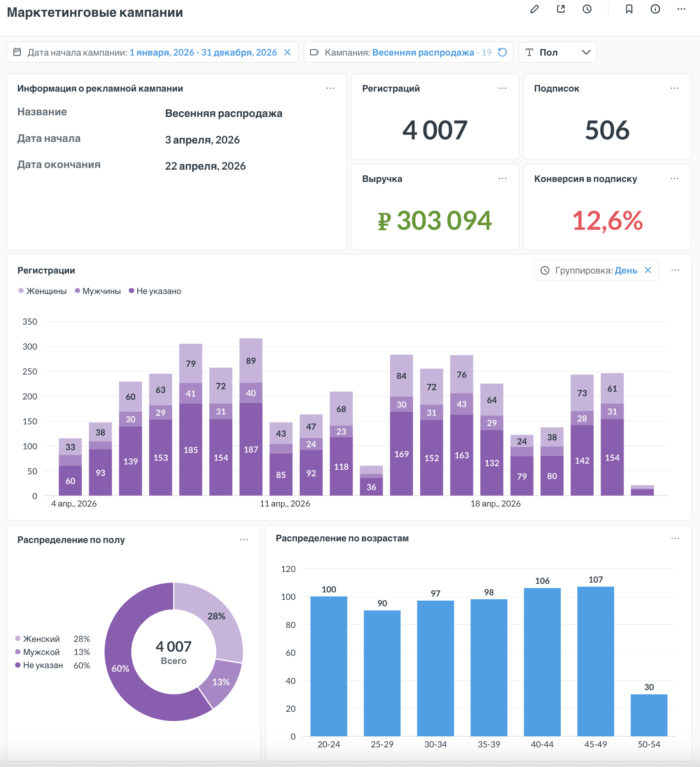Clear the campaign start date filter

coord(287,52)
